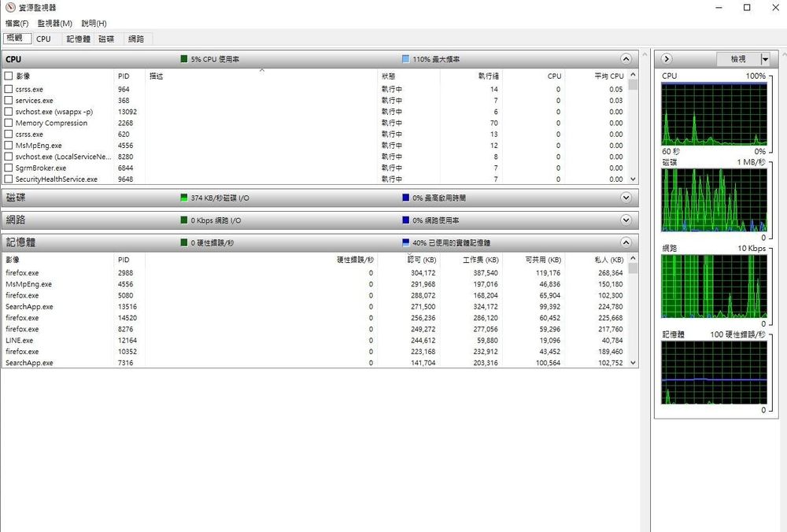Open the 說明(H) help menu
The image size is (787, 532).
[94, 24]
